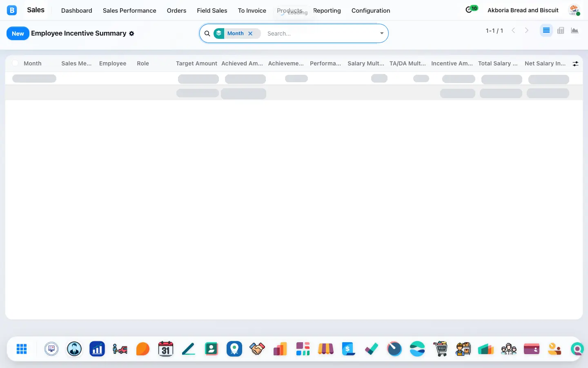Image resolution: width=588 pixels, height=368 pixels.
Task: Open the person with red car app
Action: (x=120, y=349)
